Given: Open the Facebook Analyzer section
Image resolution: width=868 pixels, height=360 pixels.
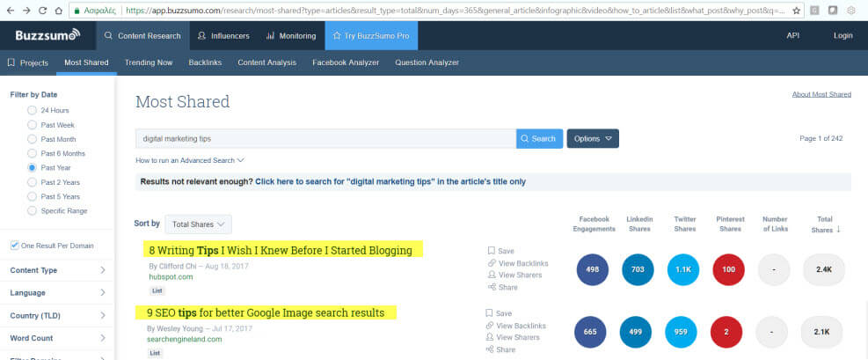Looking at the screenshot, I should tap(346, 62).
